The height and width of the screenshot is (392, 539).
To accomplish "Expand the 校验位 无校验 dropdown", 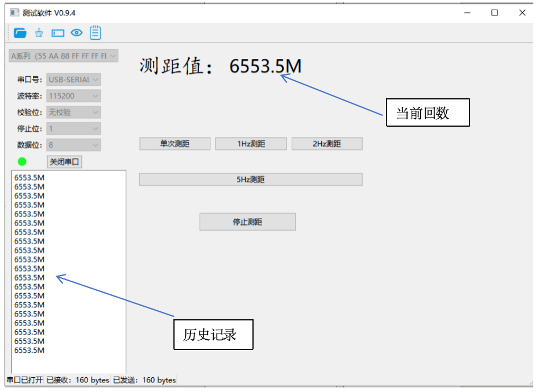I will [73, 112].
